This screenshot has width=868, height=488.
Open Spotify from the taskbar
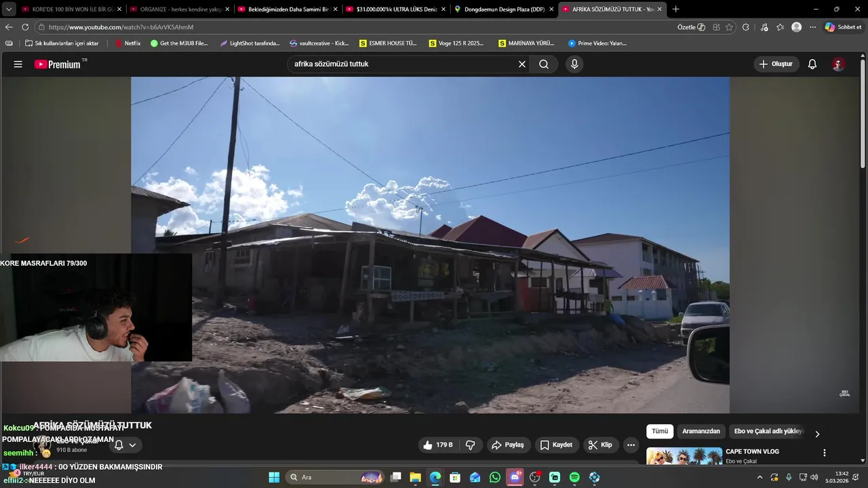574,477
